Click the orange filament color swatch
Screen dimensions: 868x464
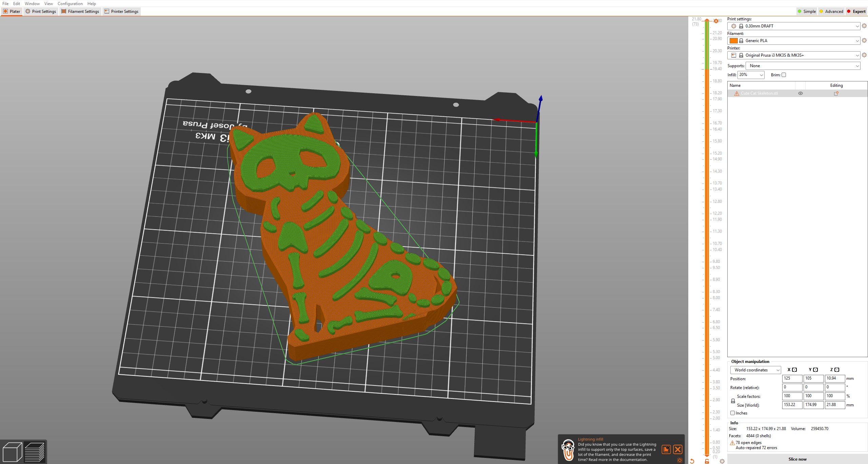coord(733,41)
